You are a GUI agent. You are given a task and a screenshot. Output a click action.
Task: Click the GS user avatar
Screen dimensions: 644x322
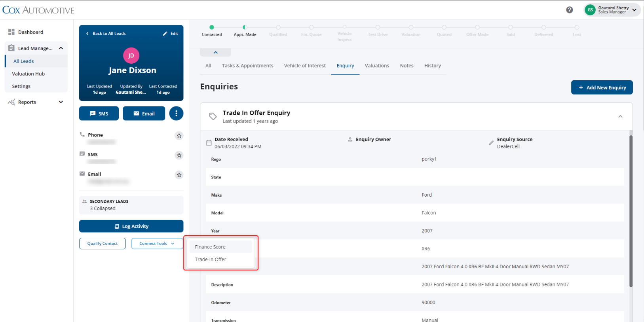click(590, 10)
